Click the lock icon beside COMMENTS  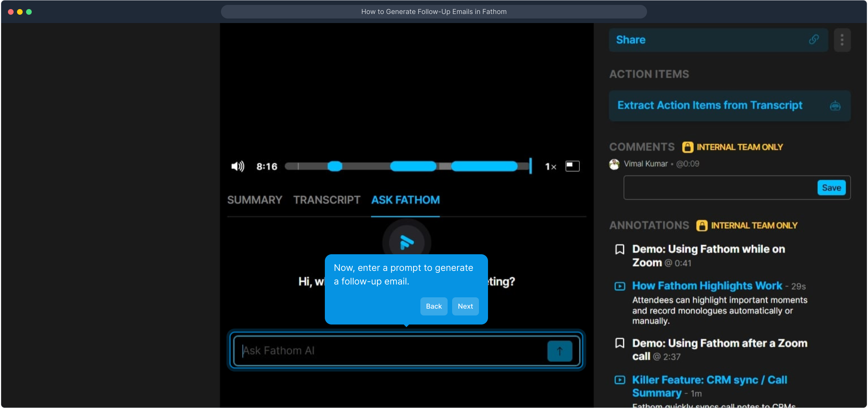point(687,147)
